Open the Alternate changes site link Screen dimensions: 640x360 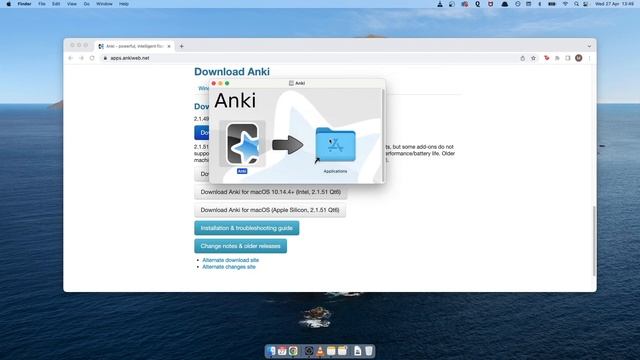click(229, 267)
